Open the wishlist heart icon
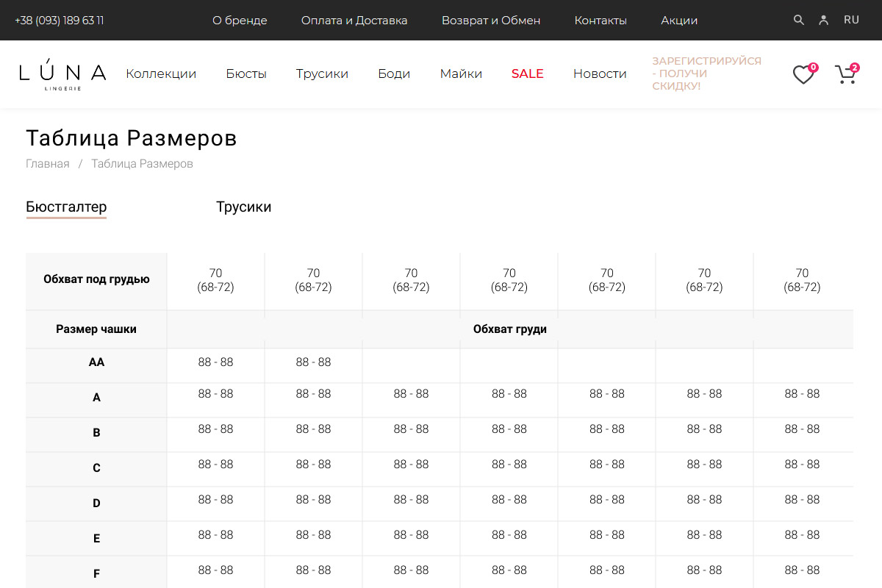Viewport: 882px width, 588px height. tap(803, 74)
